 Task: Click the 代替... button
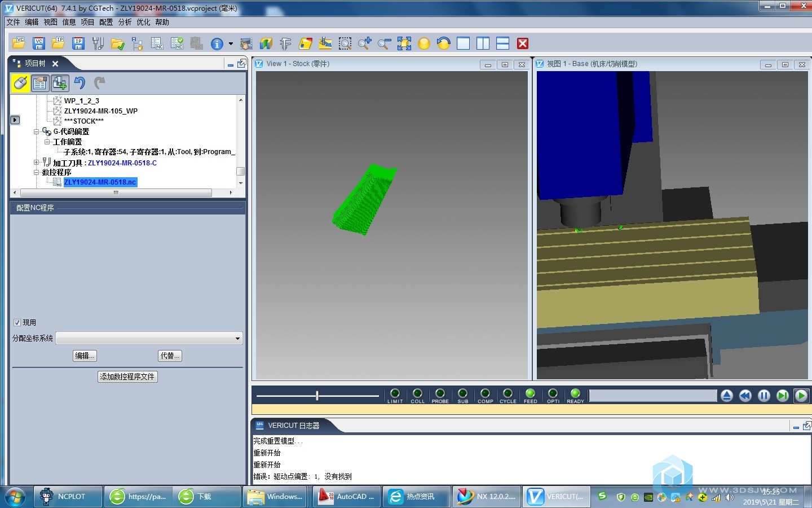170,356
